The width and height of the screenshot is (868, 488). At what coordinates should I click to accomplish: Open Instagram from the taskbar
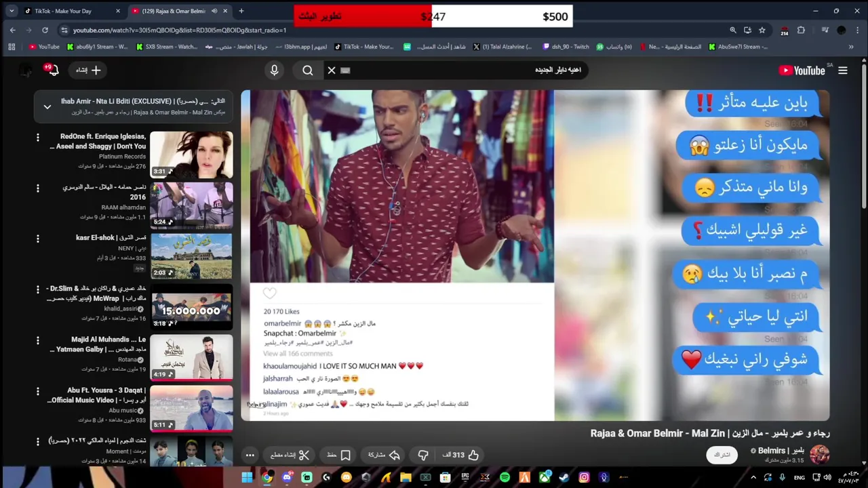pos(584,477)
